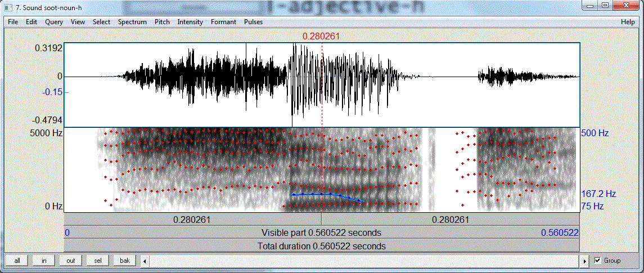This screenshot has width=644, height=273.
Task: Play the Visible part 0.560522 seconds bar
Action: point(322,232)
